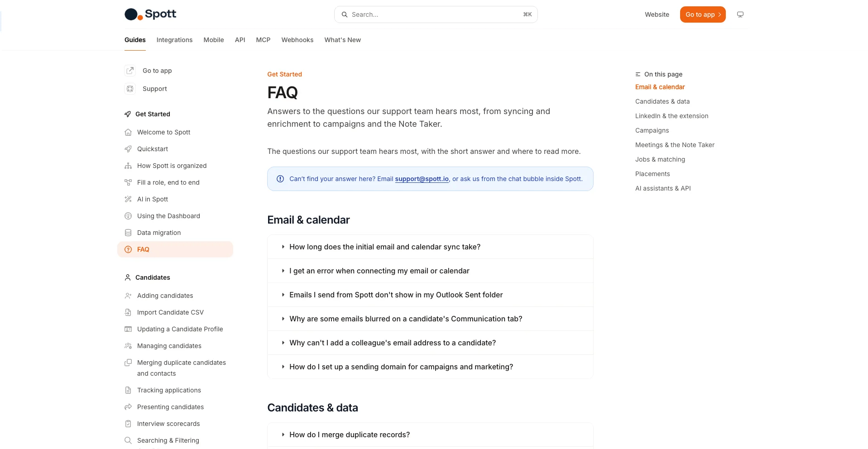Jump to Campaigns in On this page
This screenshot has width=868, height=449.
(652, 130)
